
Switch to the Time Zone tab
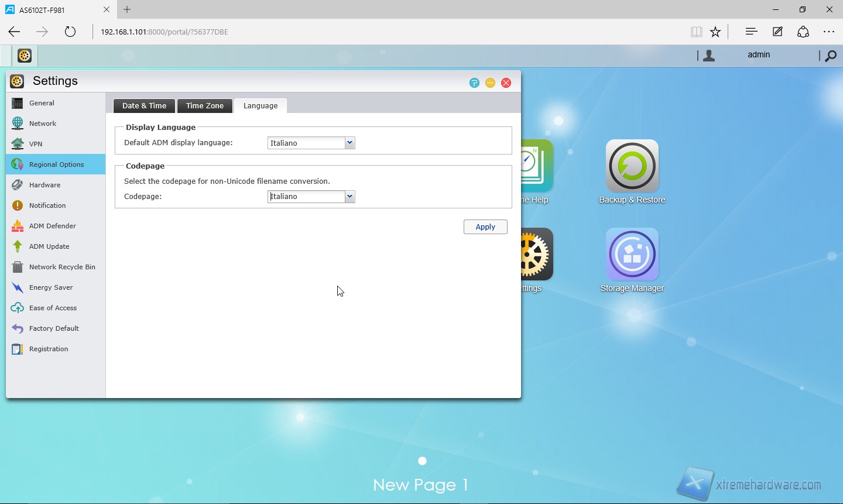coord(204,106)
